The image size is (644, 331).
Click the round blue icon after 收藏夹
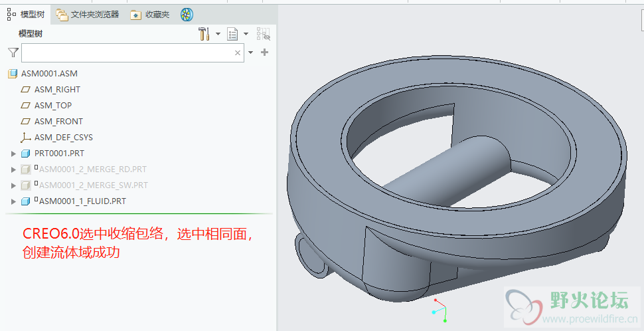tap(187, 15)
